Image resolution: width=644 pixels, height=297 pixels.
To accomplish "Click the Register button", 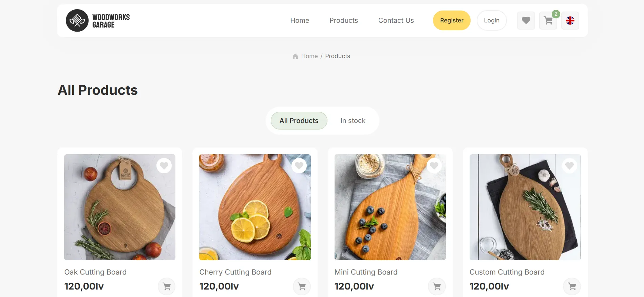I will click(x=452, y=20).
